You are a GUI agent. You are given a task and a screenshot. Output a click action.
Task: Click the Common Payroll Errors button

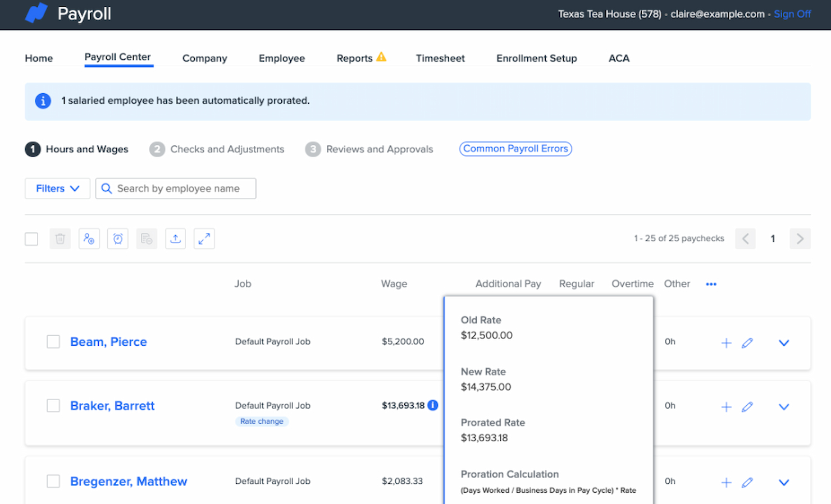(x=515, y=149)
